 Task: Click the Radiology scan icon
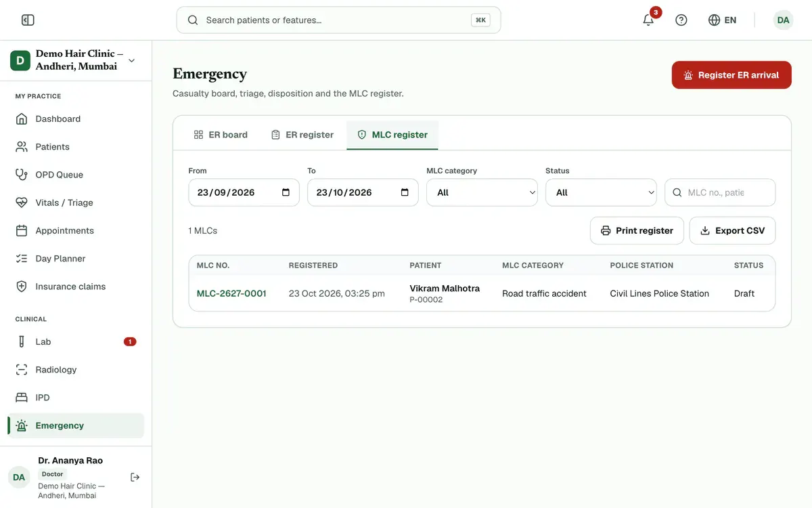[x=22, y=370]
